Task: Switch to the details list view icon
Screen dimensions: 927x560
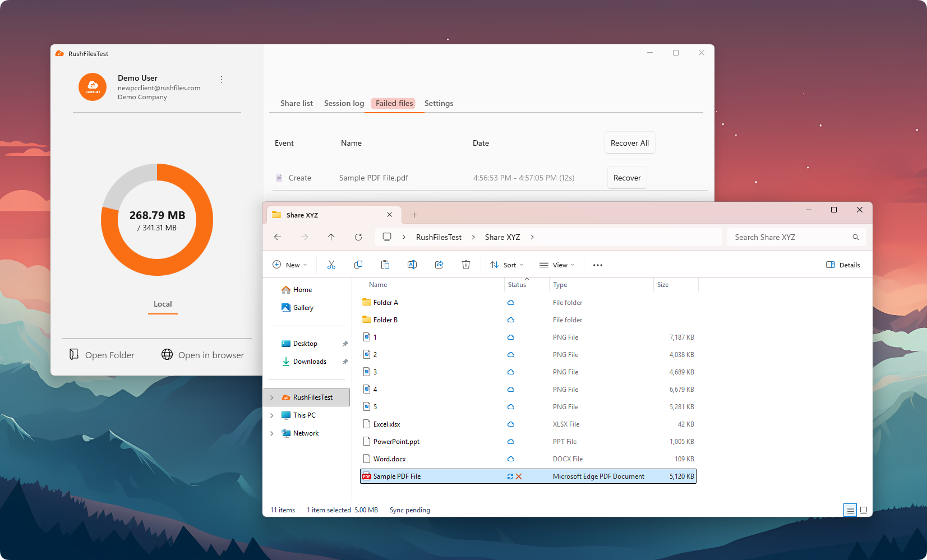Action: (850, 510)
